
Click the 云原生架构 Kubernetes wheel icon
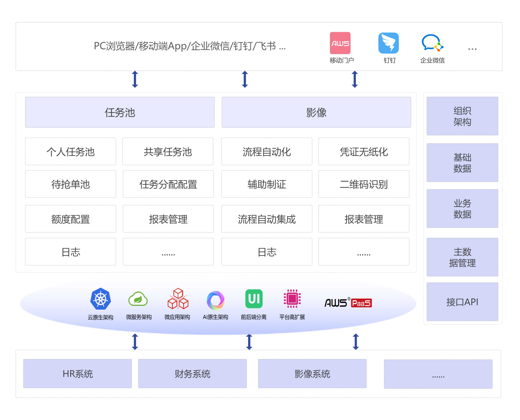point(101,299)
